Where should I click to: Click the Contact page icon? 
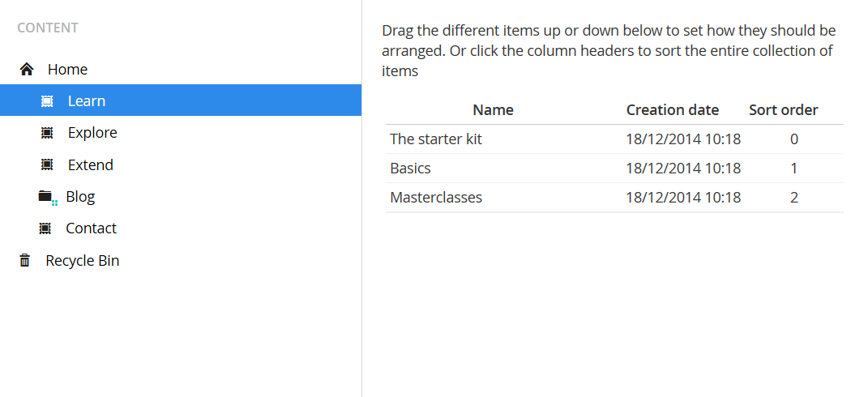point(45,228)
